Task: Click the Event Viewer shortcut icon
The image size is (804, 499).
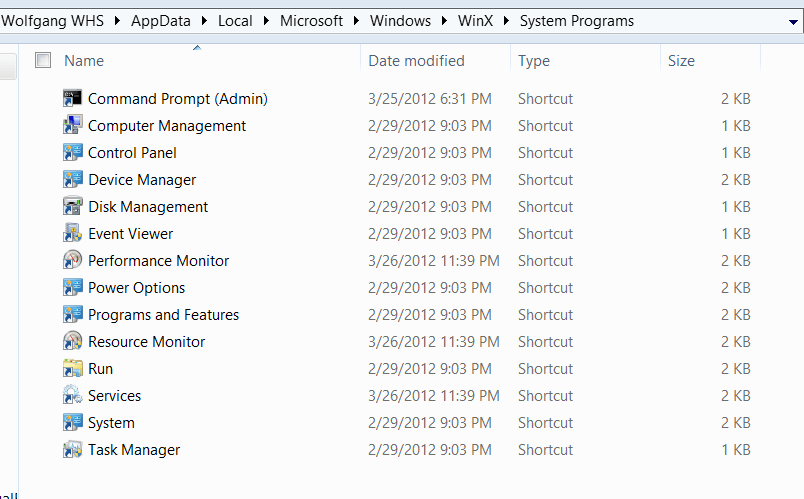Action: click(72, 233)
